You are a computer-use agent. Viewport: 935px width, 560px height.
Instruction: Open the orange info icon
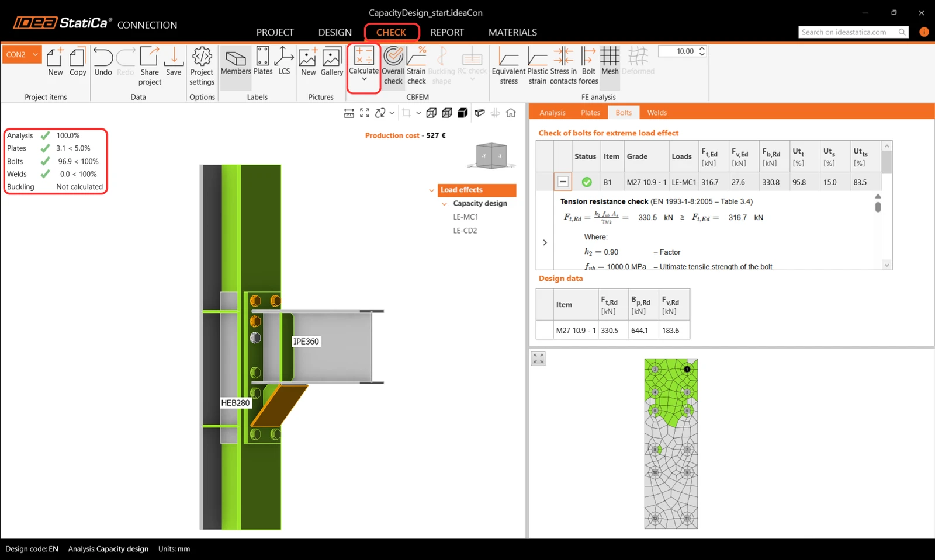(924, 32)
